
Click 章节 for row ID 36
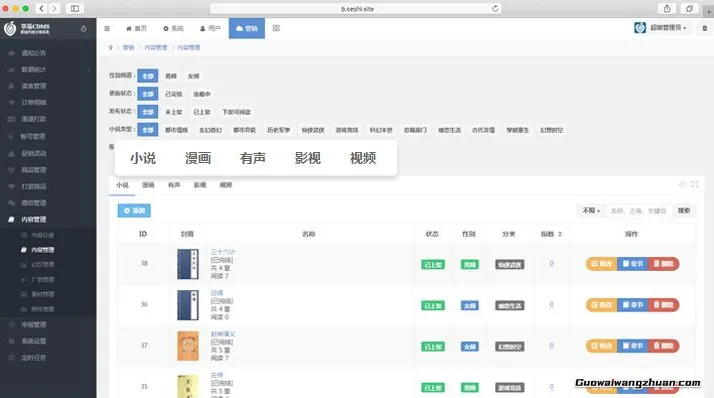633,305
